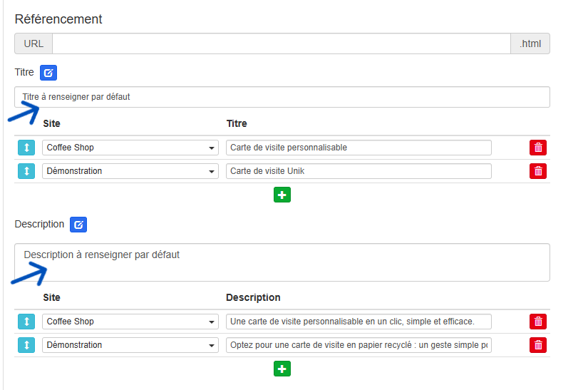This screenshot has width=588, height=390.
Task: Click reorder handle for Démonstration description row
Action: tap(26, 345)
